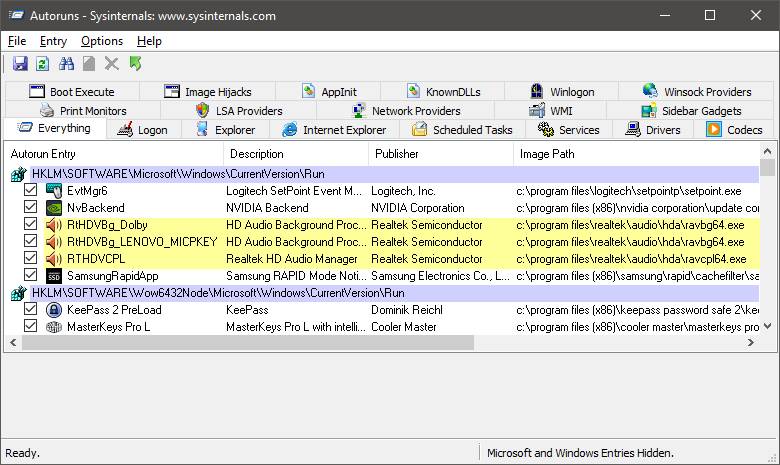
Task: Click the Properties page toolbar icon
Action: pos(89,64)
